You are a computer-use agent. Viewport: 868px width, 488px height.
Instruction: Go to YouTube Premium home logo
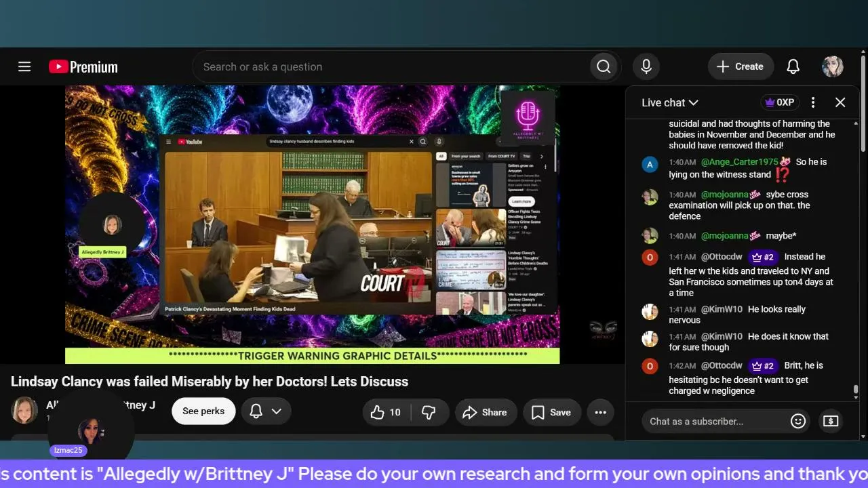click(83, 66)
